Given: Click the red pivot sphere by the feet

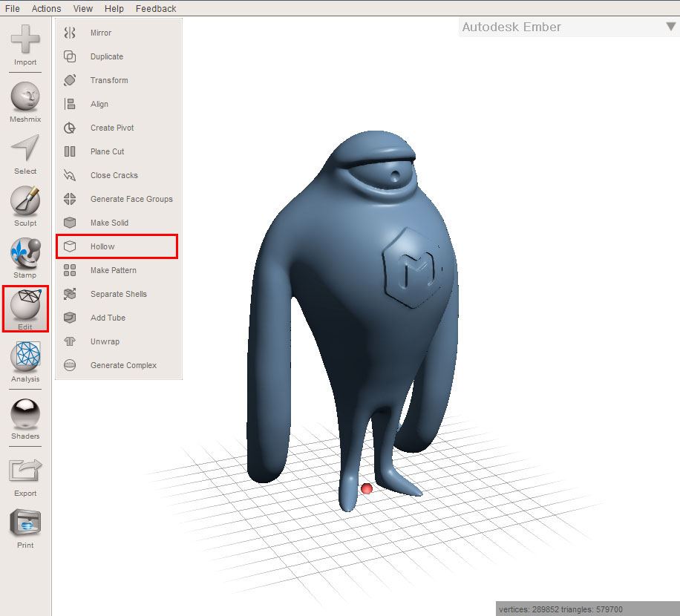Looking at the screenshot, I should [x=367, y=488].
